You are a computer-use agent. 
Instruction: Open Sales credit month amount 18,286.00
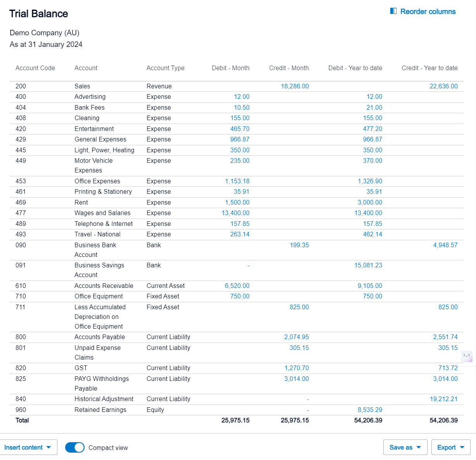[295, 86]
